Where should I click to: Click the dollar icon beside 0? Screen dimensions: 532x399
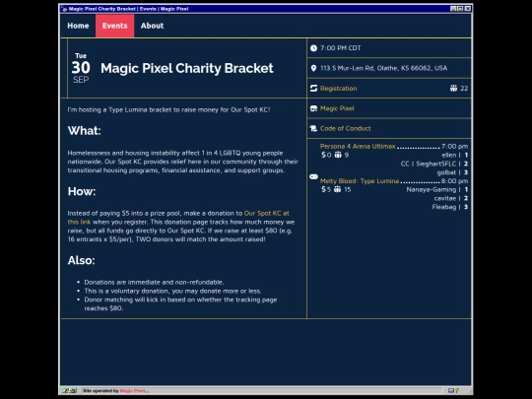(324, 155)
